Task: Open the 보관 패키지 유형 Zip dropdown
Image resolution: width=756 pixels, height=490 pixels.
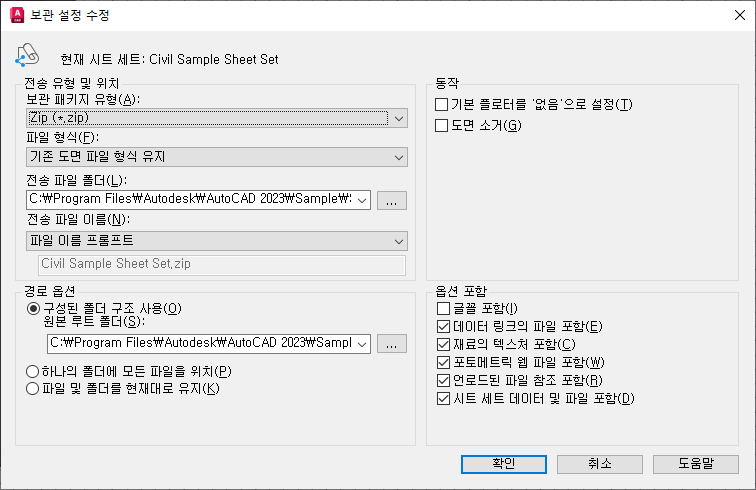Action: click(216, 118)
